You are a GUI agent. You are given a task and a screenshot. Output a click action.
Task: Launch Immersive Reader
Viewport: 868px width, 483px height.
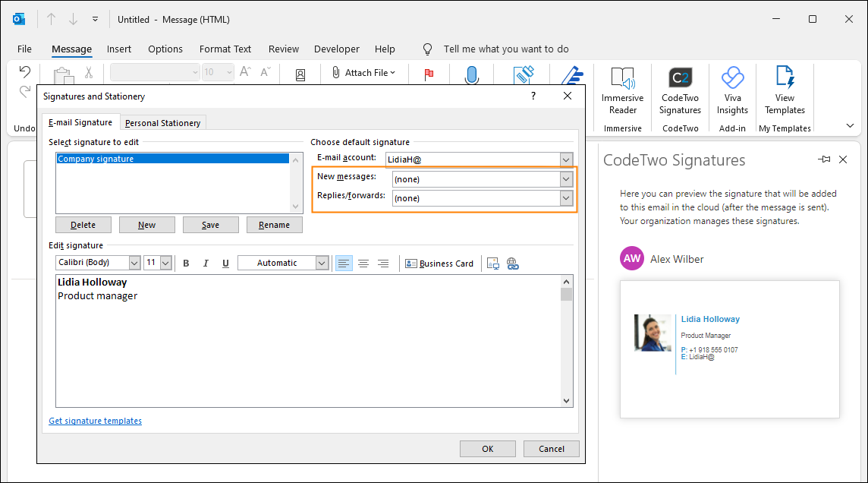(623, 91)
